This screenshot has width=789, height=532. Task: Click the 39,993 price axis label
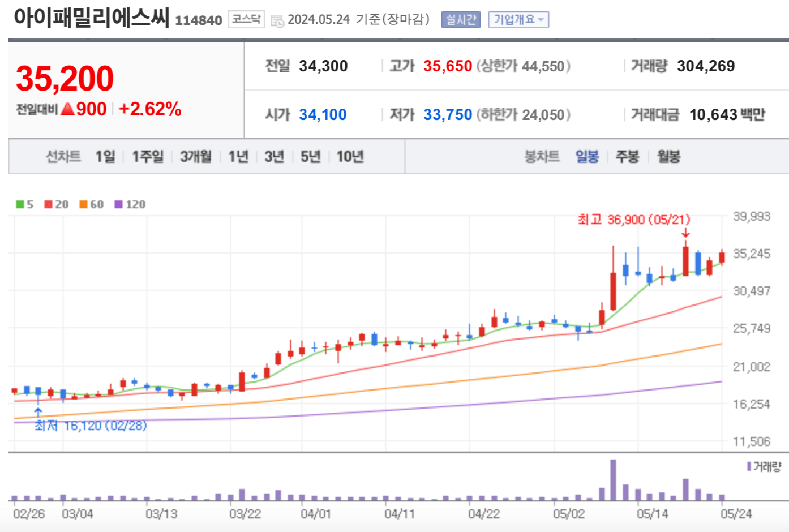[x=752, y=216]
